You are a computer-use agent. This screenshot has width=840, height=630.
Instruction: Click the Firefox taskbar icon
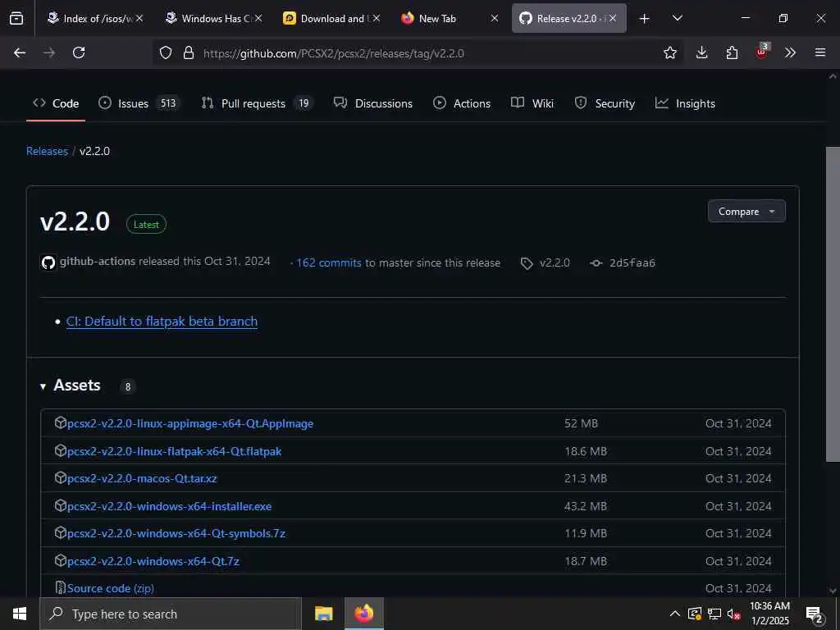click(363, 614)
